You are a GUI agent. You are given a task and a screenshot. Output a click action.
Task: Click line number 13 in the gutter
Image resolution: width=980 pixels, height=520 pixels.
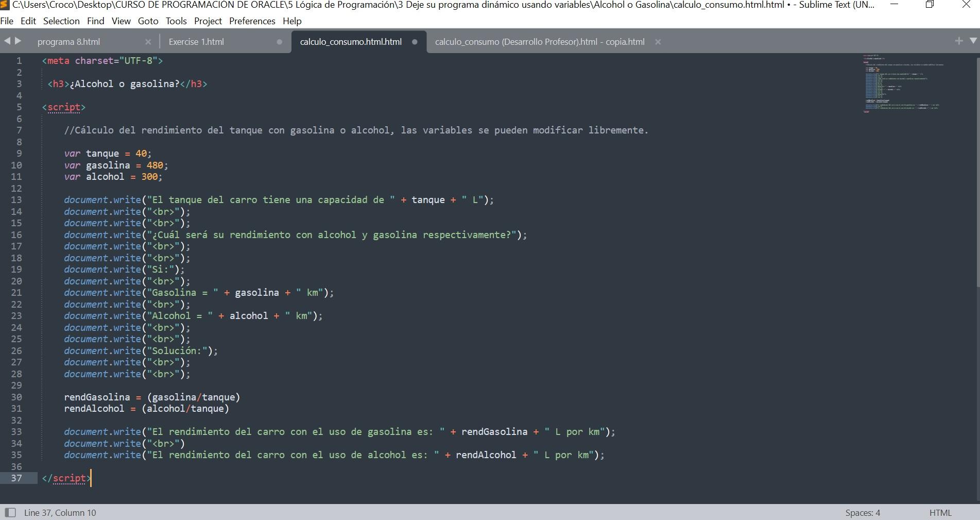[16, 200]
